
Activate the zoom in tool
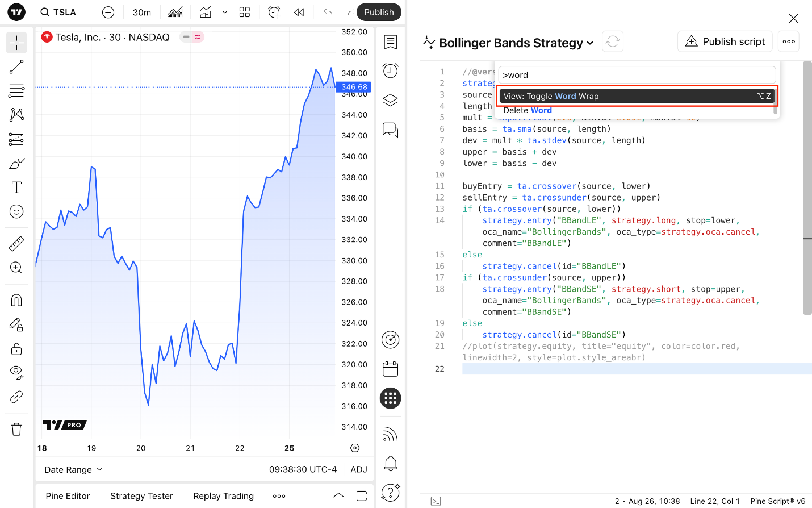[x=16, y=268]
